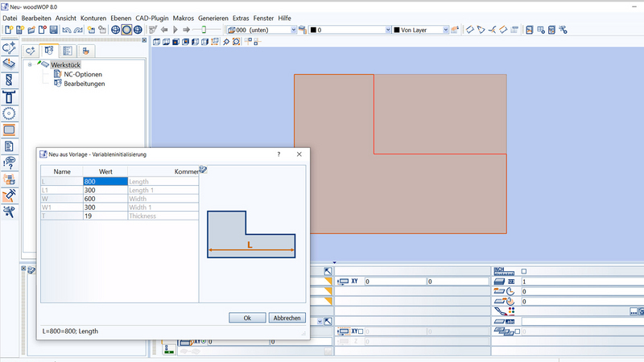Open the tools wrench icon in toolbar
The width and height of the screenshot is (644, 362).
[563, 30]
